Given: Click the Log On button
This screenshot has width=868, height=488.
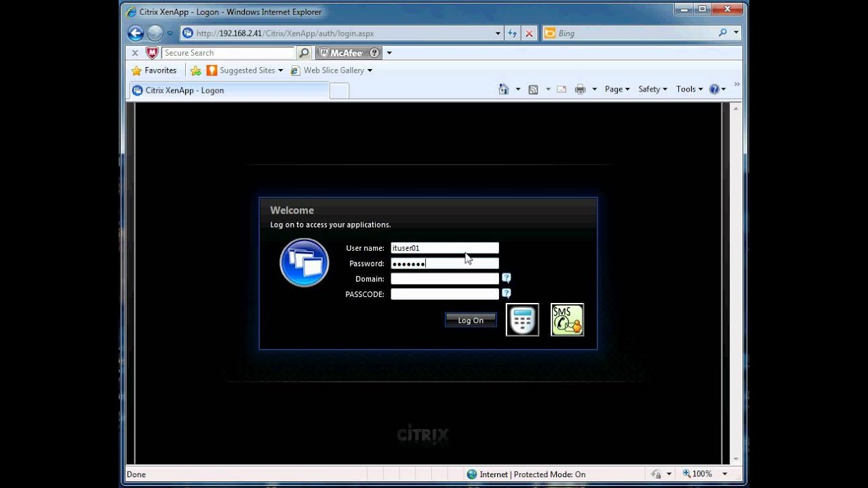Looking at the screenshot, I should coord(471,320).
